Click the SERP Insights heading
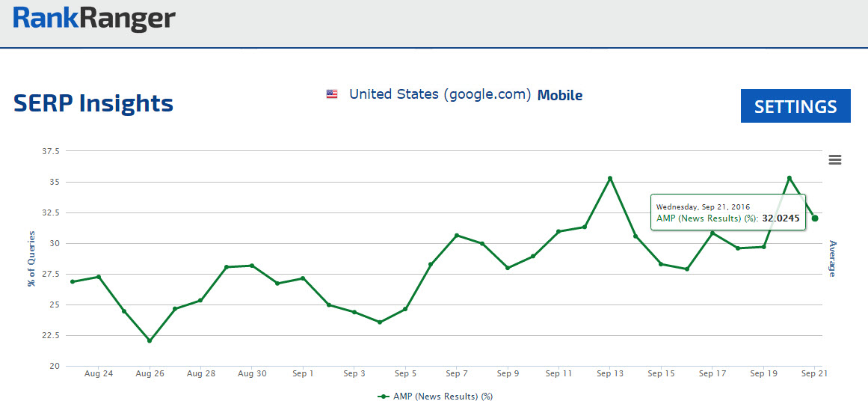This screenshot has height=407, width=868. (93, 103)
